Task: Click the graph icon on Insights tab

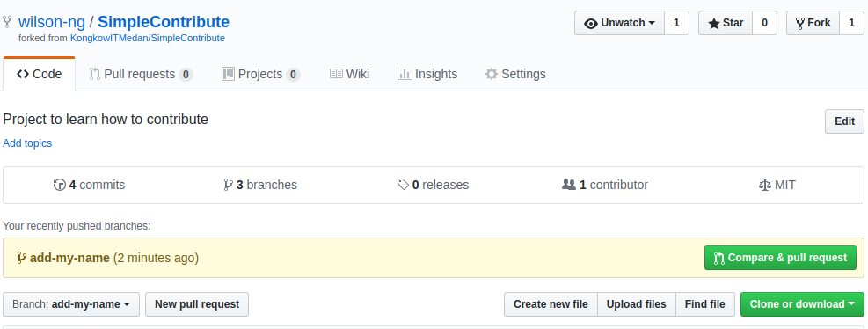Action: point(405,74)
